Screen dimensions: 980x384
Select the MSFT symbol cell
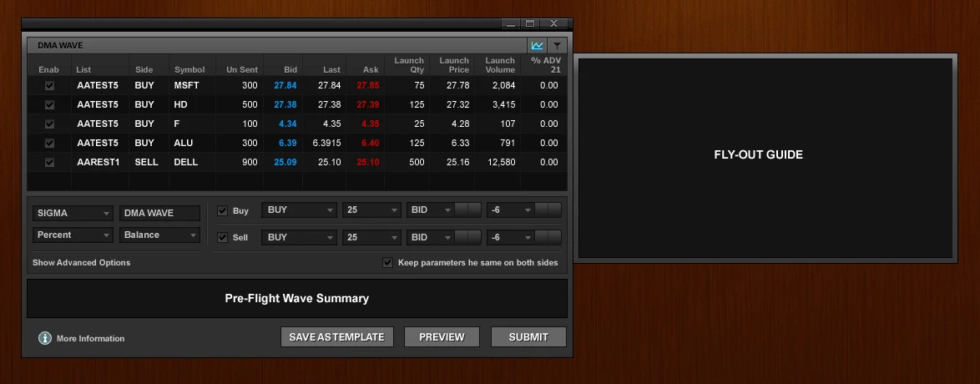186,85
